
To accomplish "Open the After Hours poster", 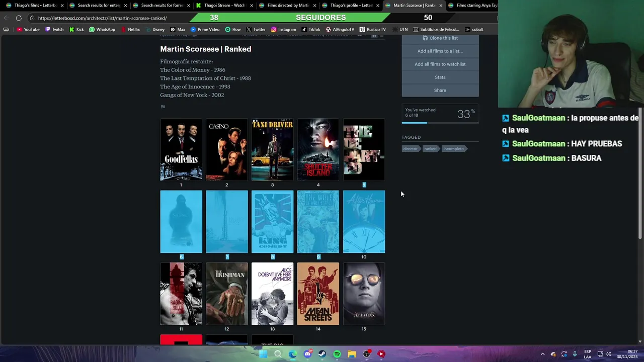I will 364,222.
